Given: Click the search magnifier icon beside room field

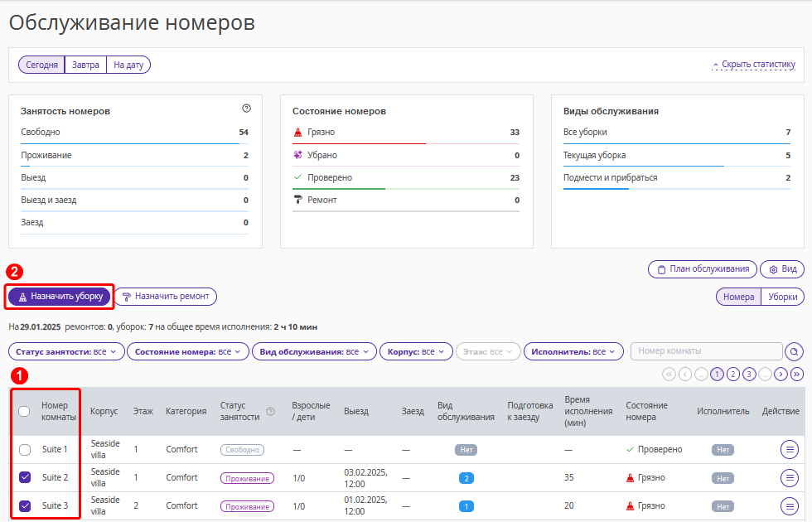Looking at the screenshot, I should point(794,351).
